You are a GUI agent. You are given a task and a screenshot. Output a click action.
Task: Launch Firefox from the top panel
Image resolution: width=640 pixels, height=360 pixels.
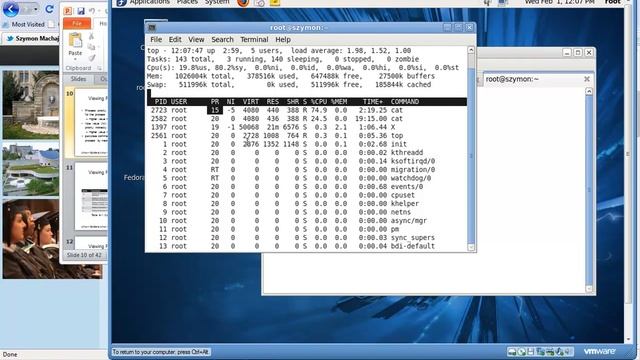(x=243, y=3)
